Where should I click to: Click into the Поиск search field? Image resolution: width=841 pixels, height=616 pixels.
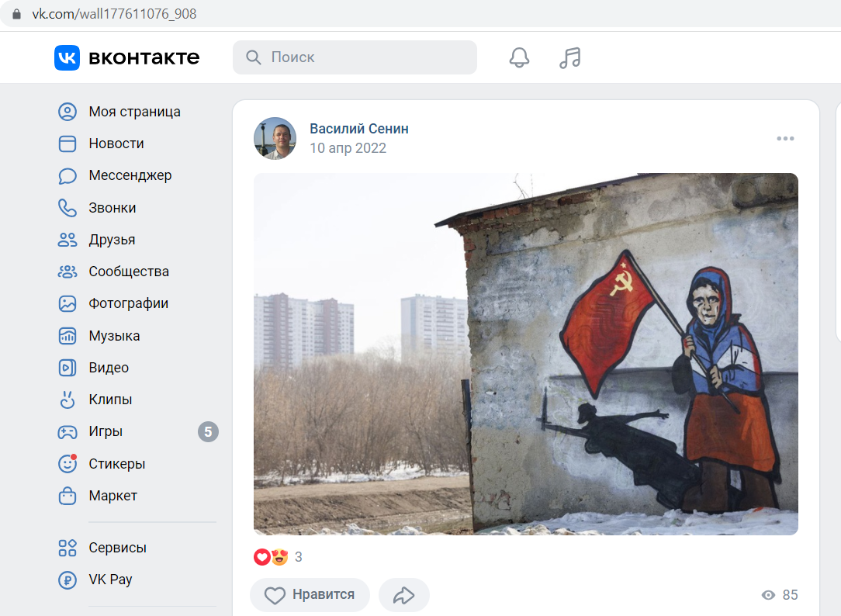point(355,57)
